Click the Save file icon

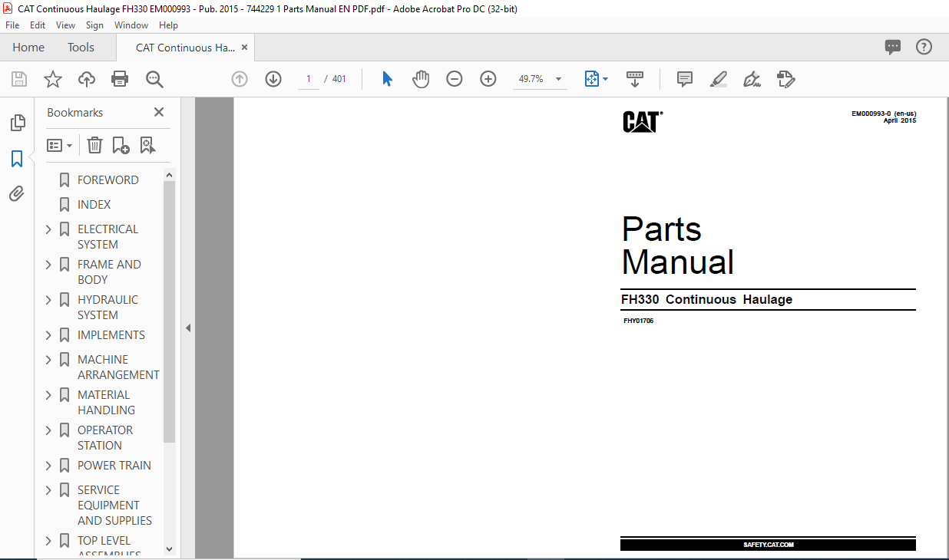[19, 79]
